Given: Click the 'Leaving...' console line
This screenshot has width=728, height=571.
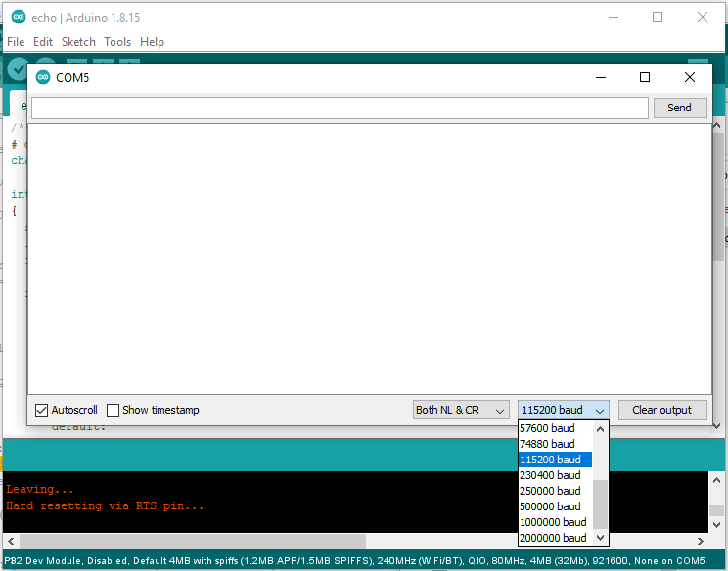Looking at the screenshot, I should tap(39, 490).
